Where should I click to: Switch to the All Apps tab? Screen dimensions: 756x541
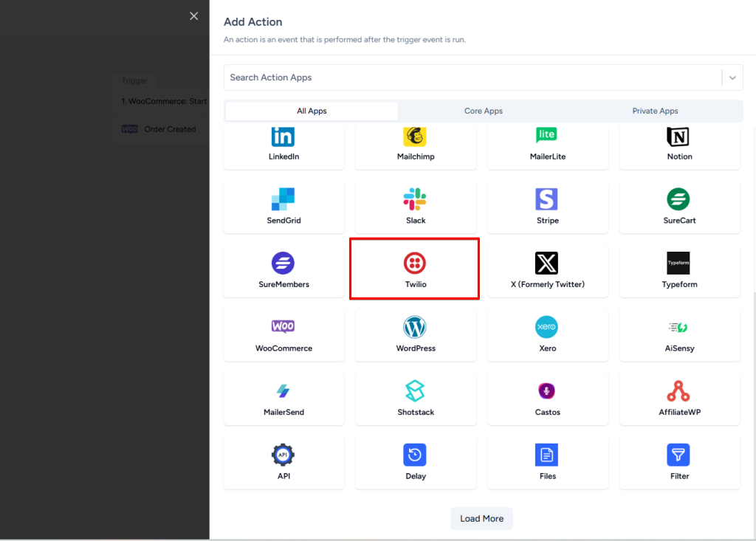(312, 111)
